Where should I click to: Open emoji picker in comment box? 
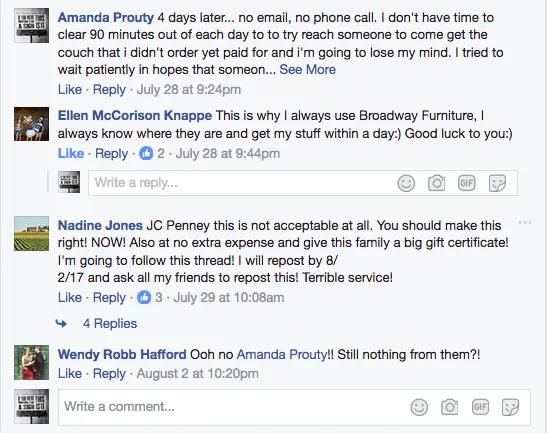pos(419,407)
